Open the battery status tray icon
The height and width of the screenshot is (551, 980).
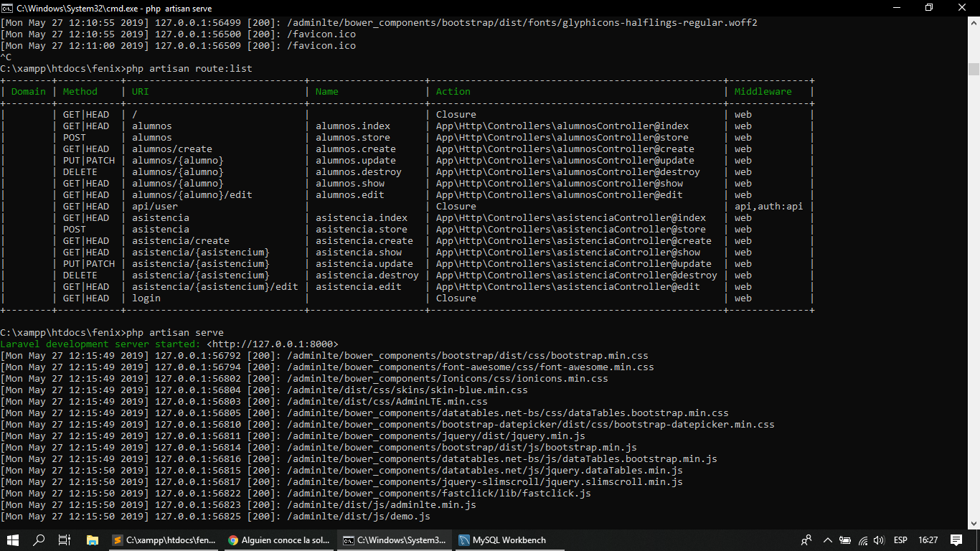click(x=846, y=540)
